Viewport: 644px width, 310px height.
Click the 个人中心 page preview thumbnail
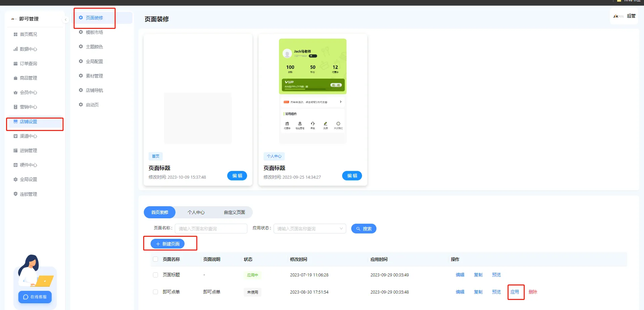click(313, 91)
